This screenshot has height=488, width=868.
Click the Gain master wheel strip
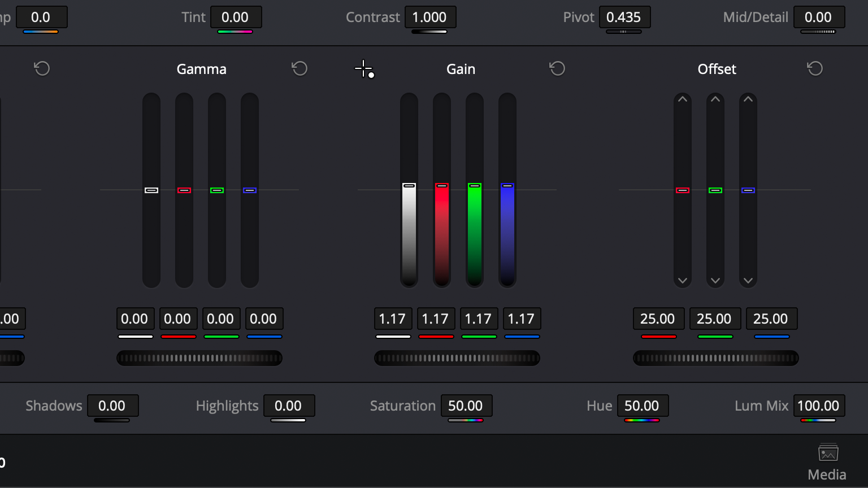coord(457,358)
